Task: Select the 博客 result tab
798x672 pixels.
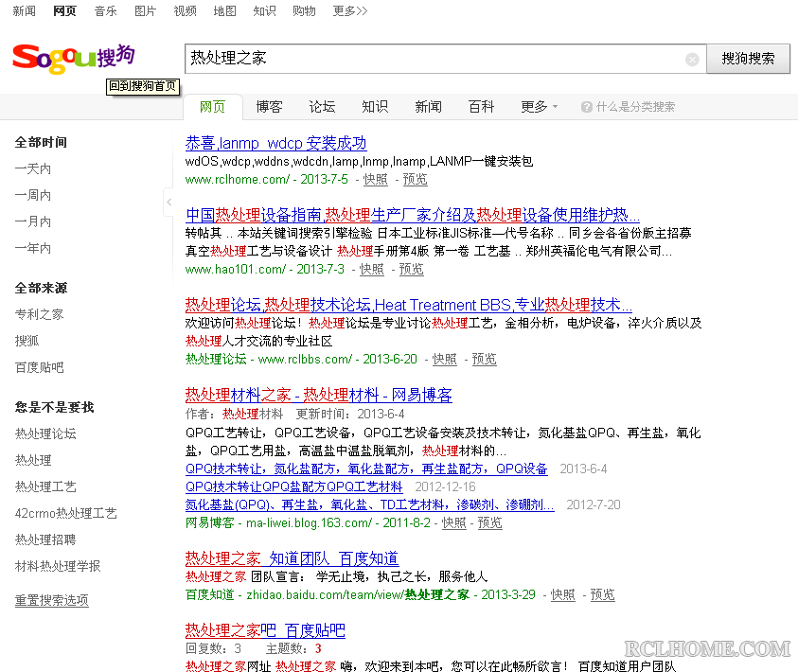Action: (269, 107)
